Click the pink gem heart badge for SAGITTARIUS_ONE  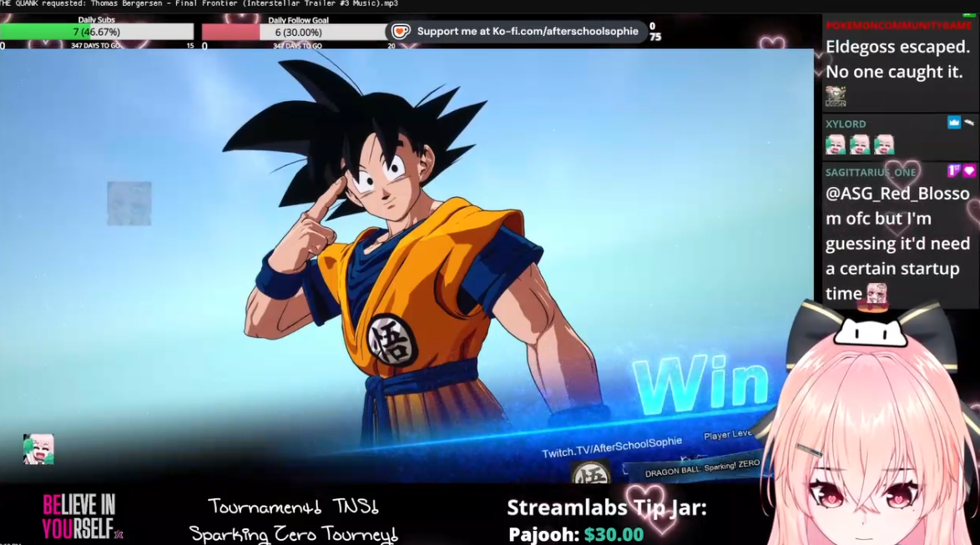click(x=969, y=170)
